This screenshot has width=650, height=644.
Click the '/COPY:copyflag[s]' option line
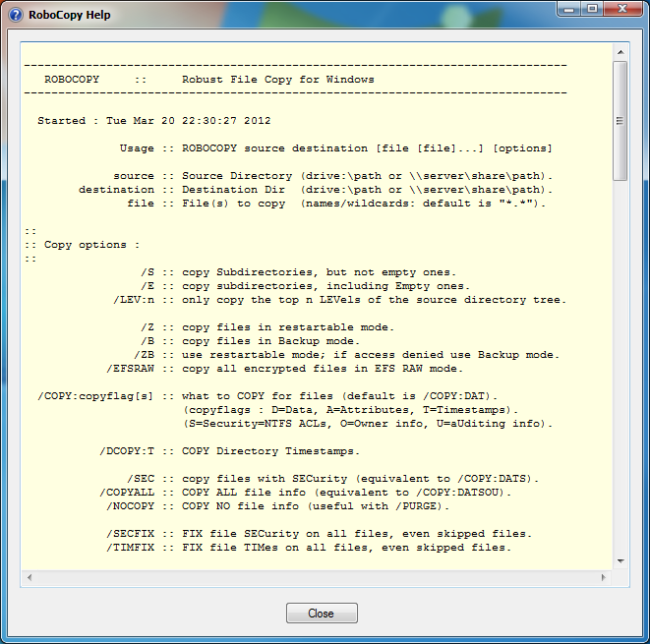coord(267,396)
